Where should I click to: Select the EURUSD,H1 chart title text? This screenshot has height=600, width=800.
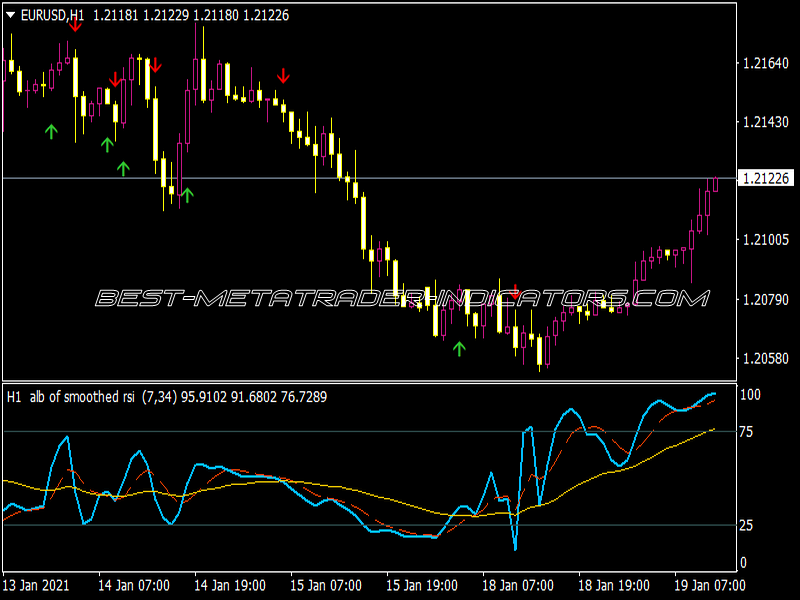tap(53, 15)
